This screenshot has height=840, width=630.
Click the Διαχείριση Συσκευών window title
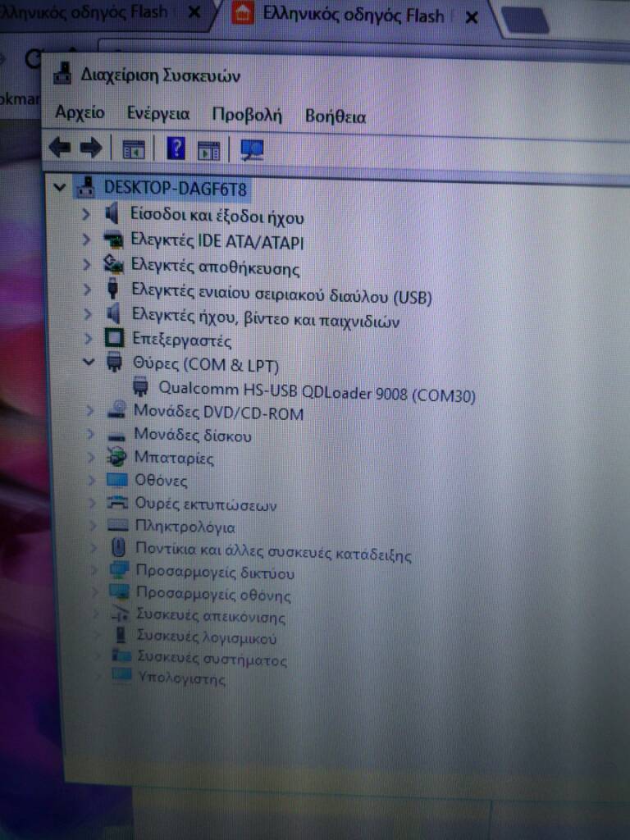160,75
